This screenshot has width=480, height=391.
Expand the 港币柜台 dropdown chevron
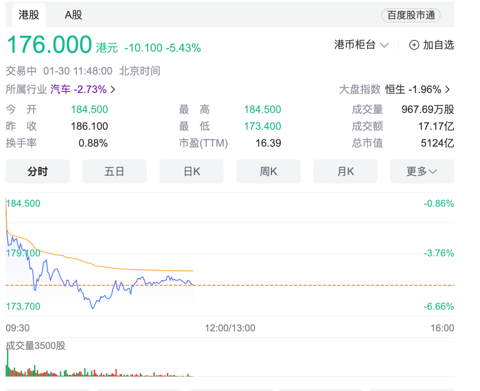(384, 45)
